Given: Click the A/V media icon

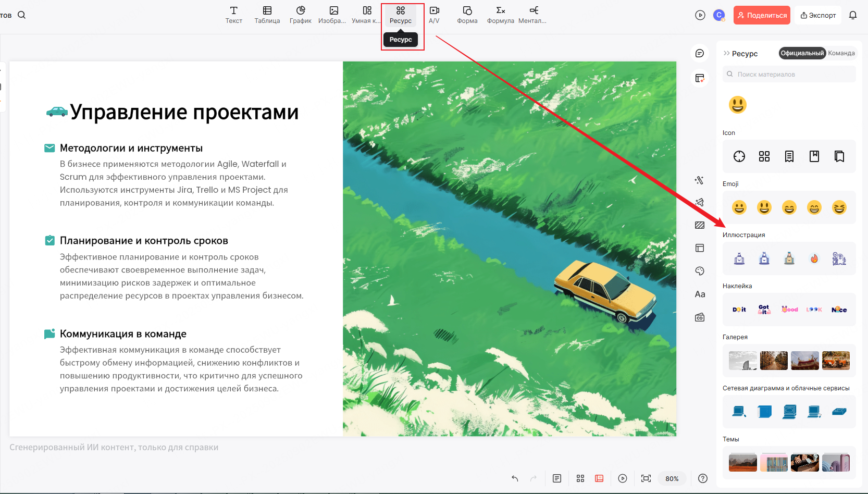Looking at the screenshot, I should click(x=434, y=14).
